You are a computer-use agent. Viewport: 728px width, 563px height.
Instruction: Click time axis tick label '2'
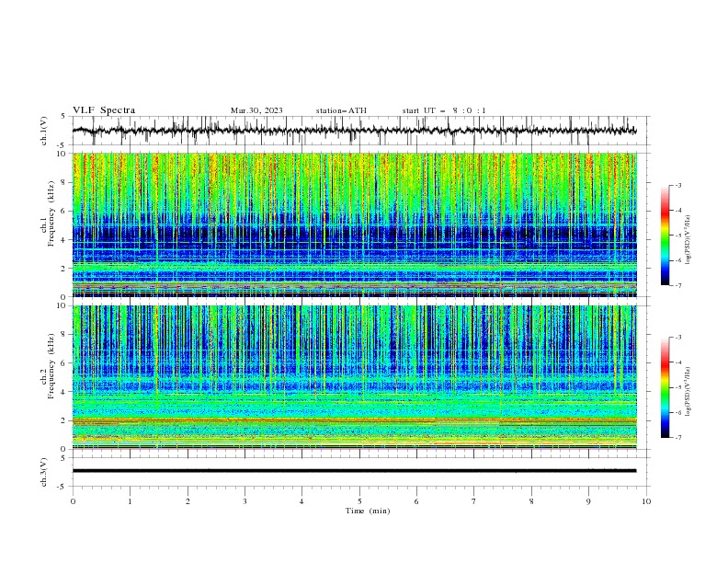point(188,501)
